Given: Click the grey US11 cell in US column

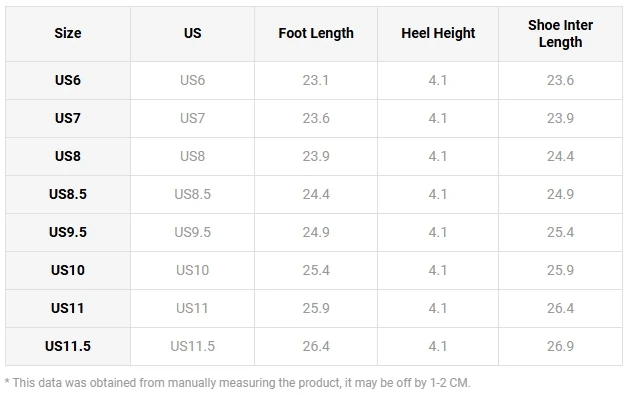Looking at the screenshot, I should click(192, 308).
